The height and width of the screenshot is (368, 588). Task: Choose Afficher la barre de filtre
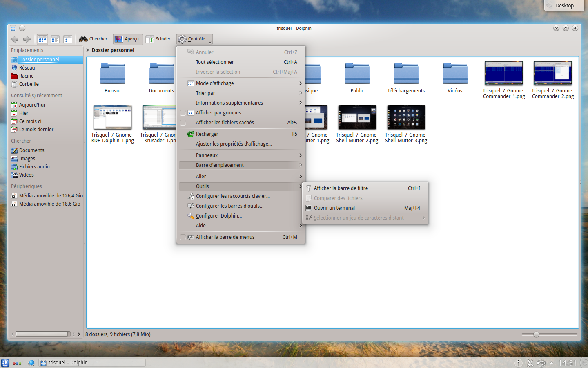365,188
